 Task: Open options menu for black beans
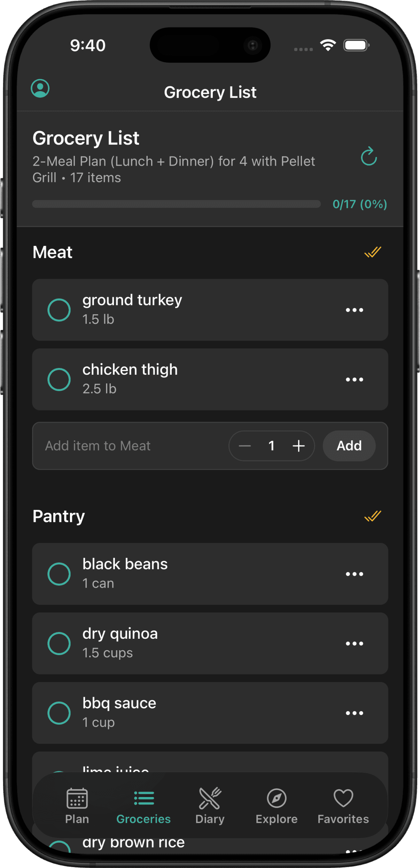[355, 574]
